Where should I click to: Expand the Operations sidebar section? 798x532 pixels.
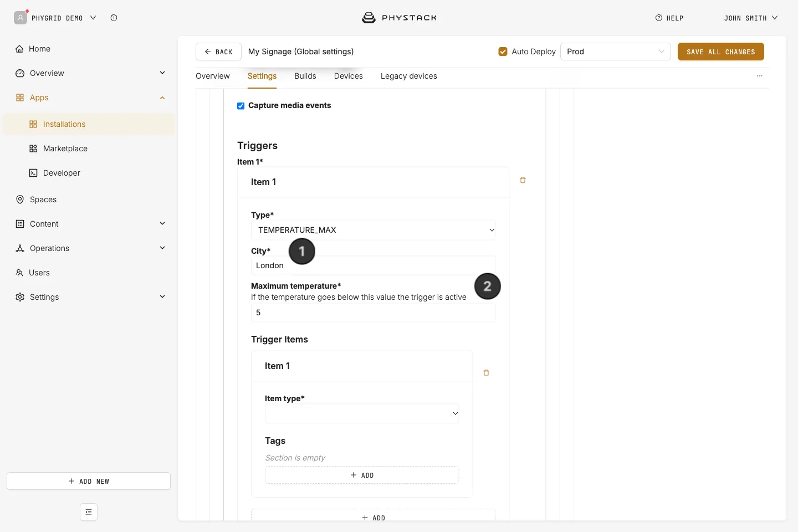[x=162, y=248]
